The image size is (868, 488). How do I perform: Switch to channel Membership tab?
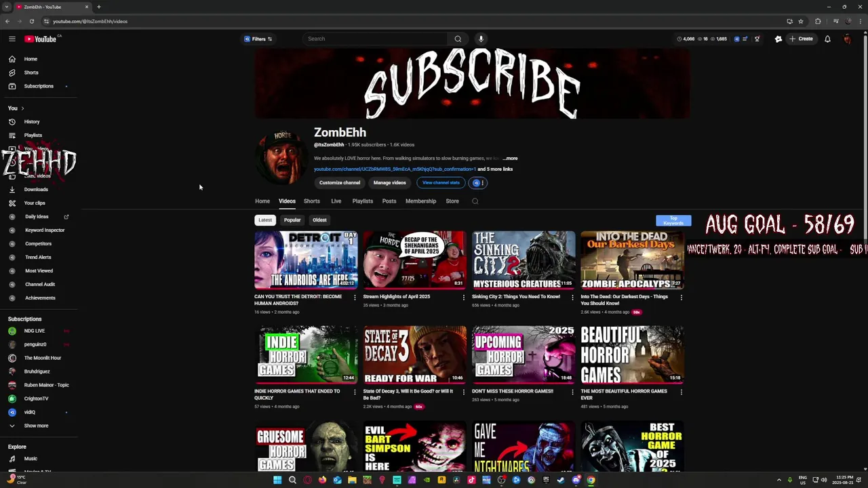[x=420, y=201]
